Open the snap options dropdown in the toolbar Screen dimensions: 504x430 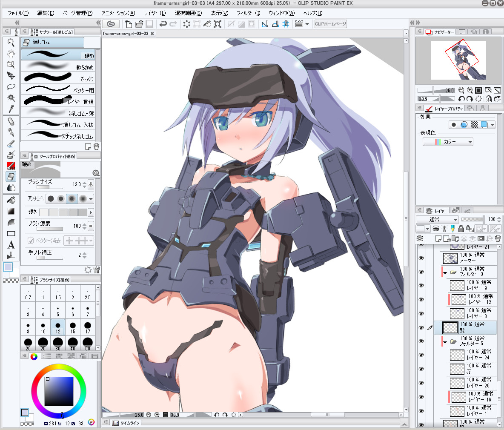pos(307,24)
